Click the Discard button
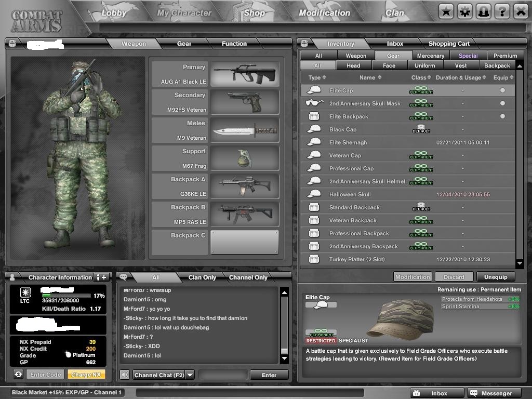The height and width of the screenshot is (399, 532). tap(454, 277)
